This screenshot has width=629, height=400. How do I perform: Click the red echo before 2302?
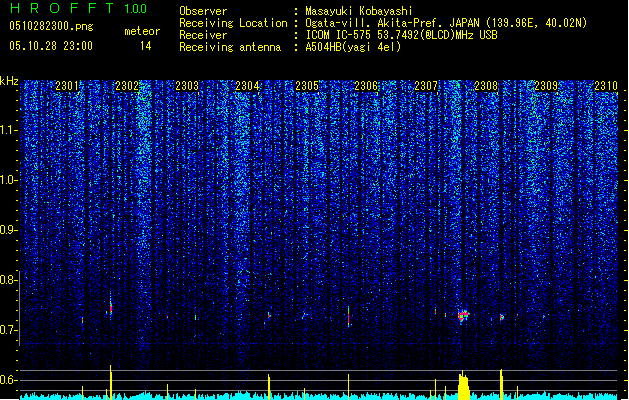(111, 308)
